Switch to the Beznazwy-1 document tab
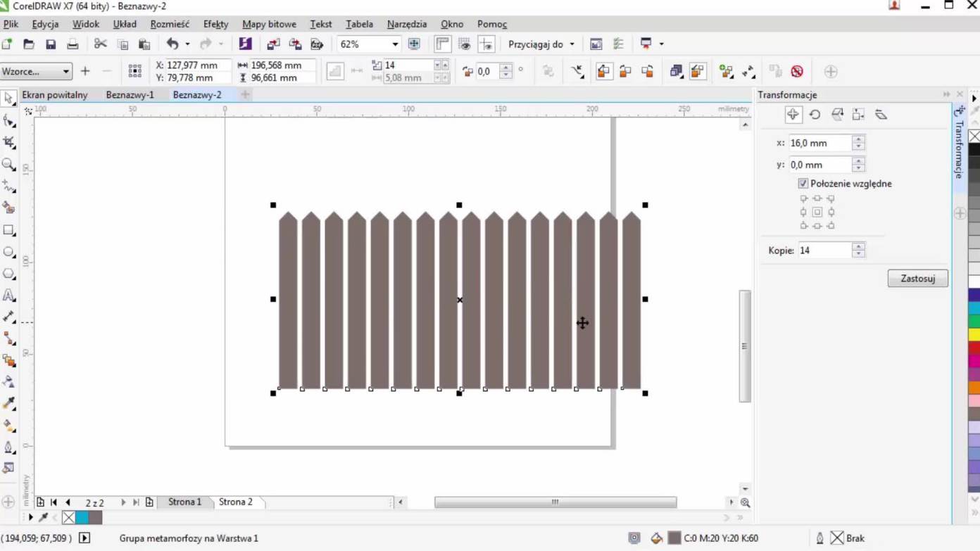Image resolution: width=980 pixels, height=551 pixels. (130, 95)
